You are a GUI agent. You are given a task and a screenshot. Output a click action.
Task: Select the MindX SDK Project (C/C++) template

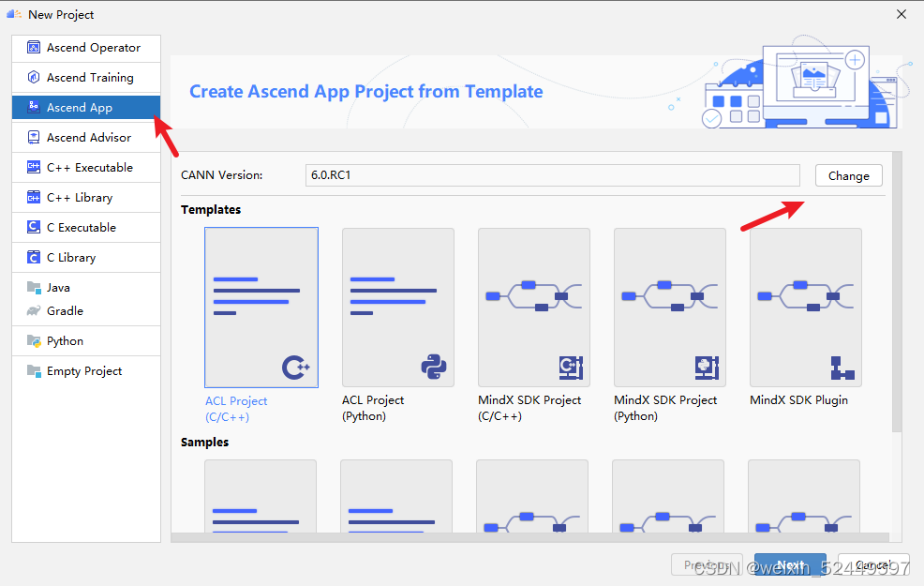532,307
